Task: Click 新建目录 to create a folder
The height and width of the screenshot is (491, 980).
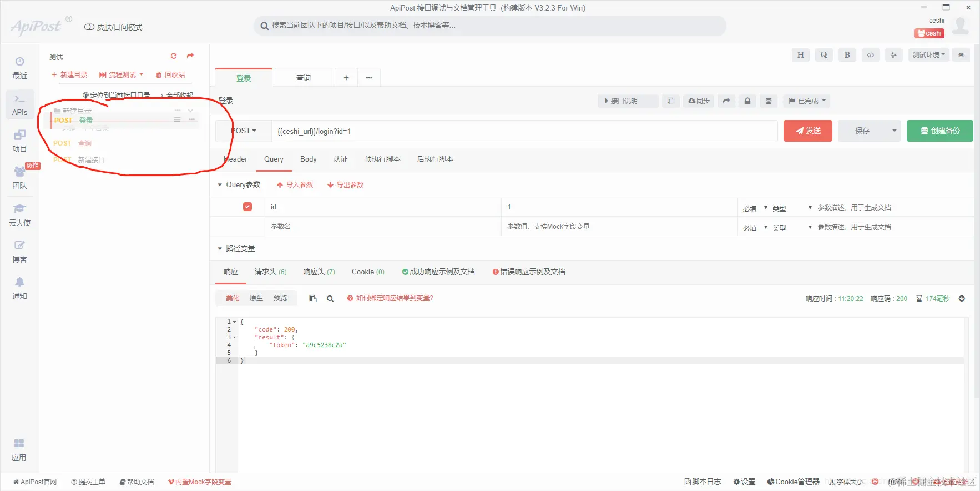Action: pos(69,75)
